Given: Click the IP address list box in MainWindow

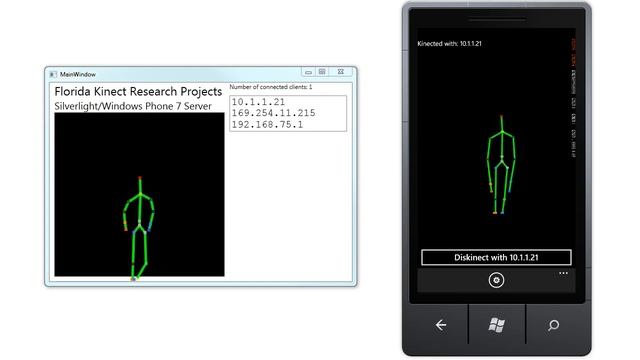Looking at the screenshot, I should [288, 113].
